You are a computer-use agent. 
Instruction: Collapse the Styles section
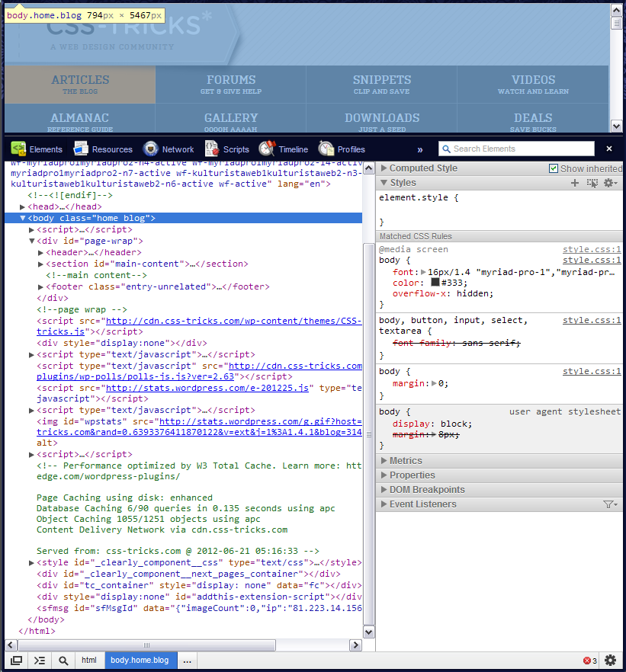pyautogui.click(x=384, y=183)
